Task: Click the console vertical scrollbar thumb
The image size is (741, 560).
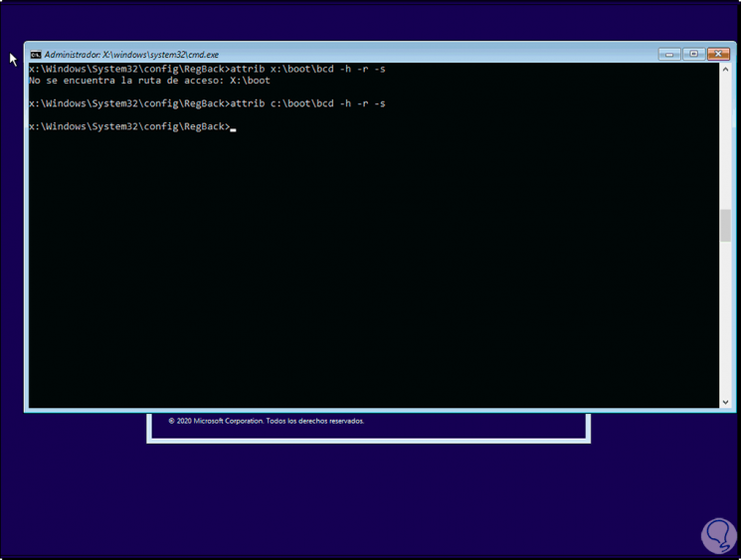Action: (725, 226)
